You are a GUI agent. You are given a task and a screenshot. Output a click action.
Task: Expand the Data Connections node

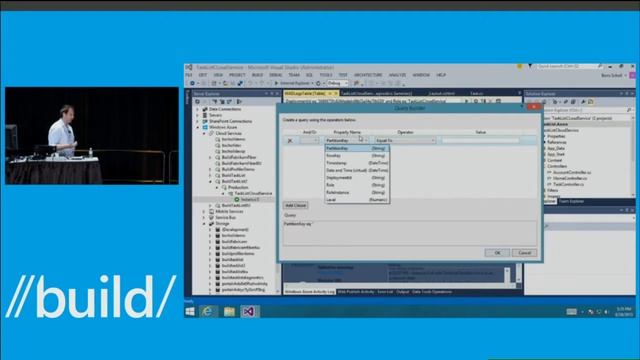pos(198,109)
